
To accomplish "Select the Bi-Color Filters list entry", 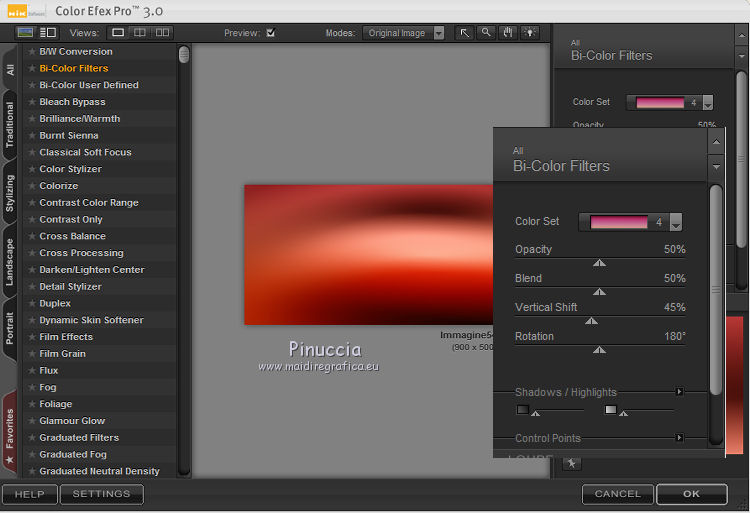I will (x=100, y=68).
